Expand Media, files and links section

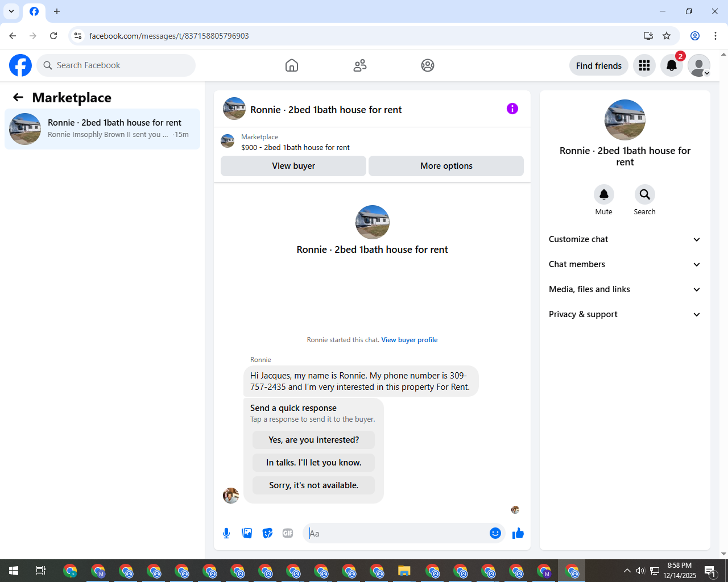(624, 289)
